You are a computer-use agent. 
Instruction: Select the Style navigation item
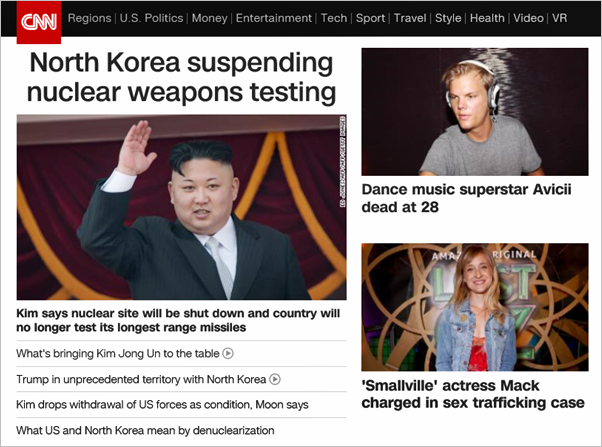click(448, 18)
